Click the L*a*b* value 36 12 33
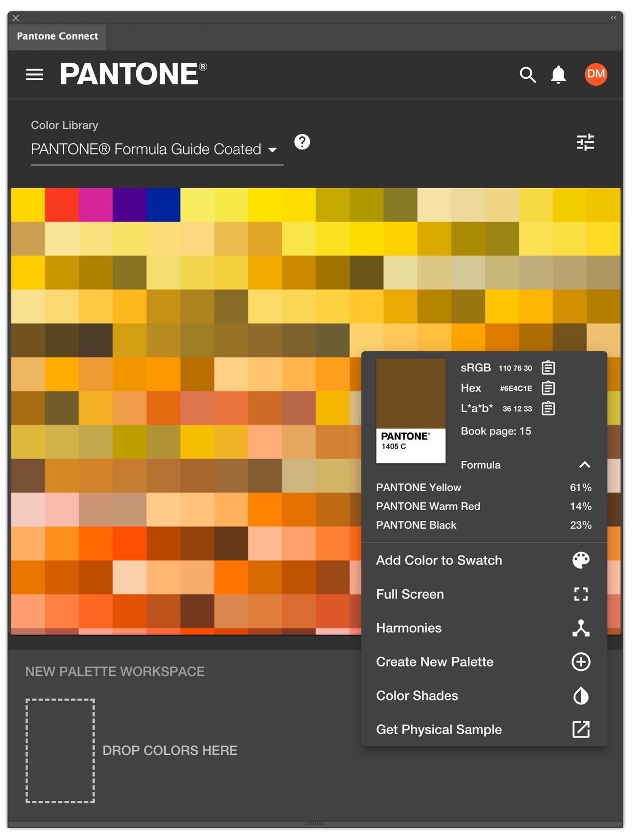 [517, 409]
